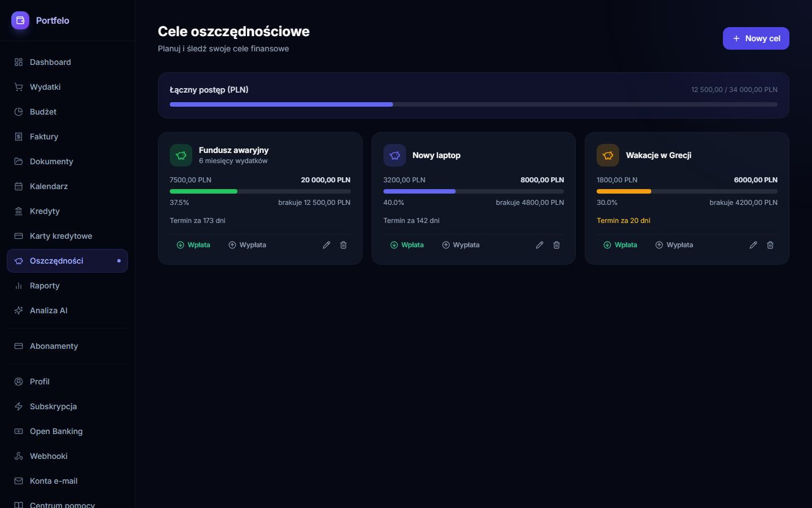Click Wpłata on Wakacje w Grecji card
Viewport: 812px width, 508px height.
coord(620,245)
